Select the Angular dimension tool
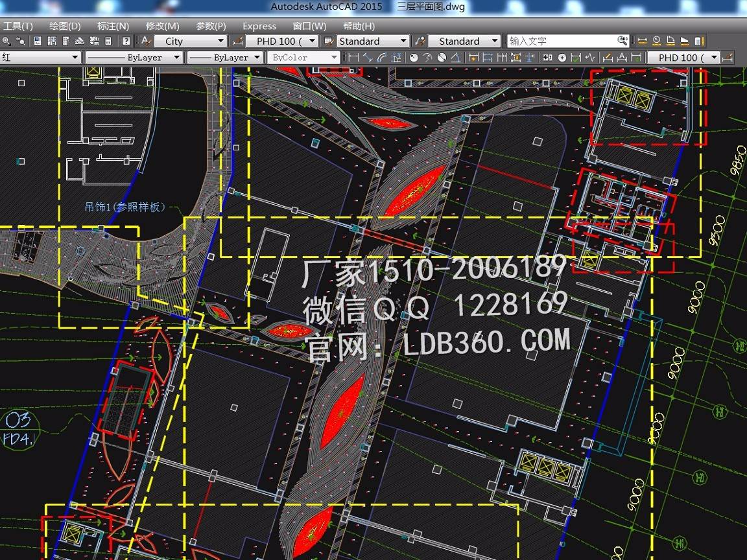The width and height of the screenshot is (747, 560). pos(456,58)
